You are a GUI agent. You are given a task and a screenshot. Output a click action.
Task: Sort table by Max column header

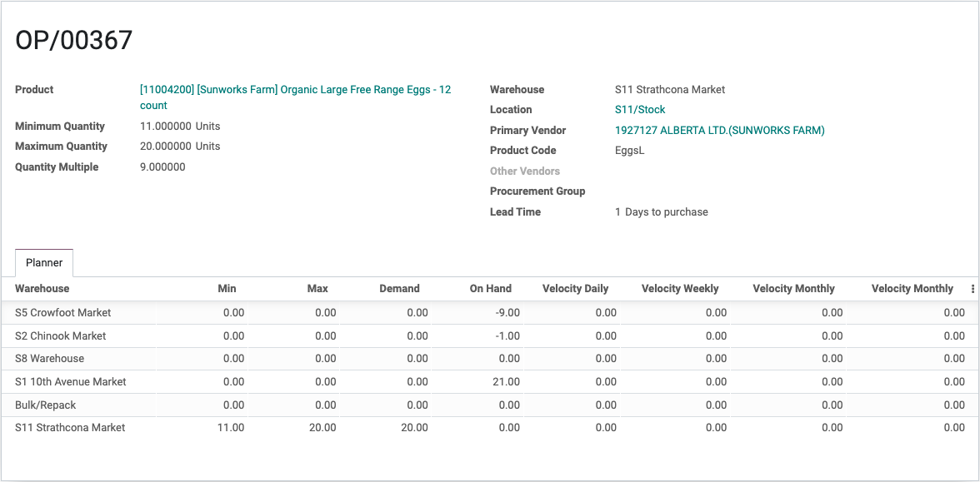click(x=317, y=288)
